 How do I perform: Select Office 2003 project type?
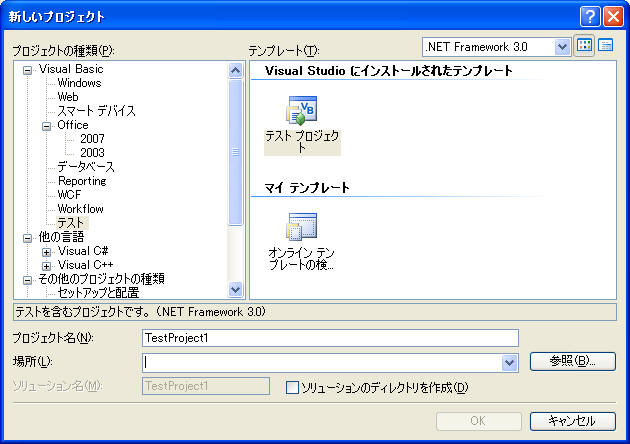pyautogui.click(x=92, y=153)
